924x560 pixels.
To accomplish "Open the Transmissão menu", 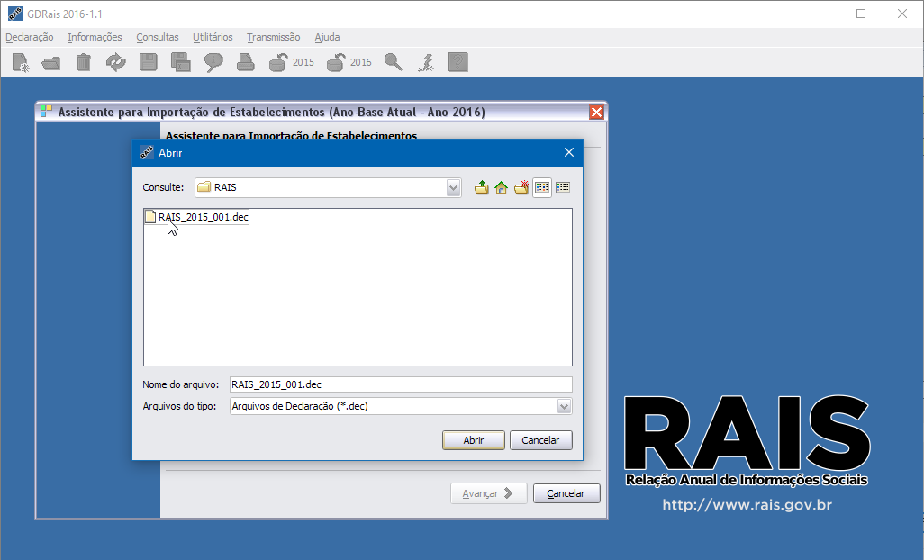I will point(274,37).
